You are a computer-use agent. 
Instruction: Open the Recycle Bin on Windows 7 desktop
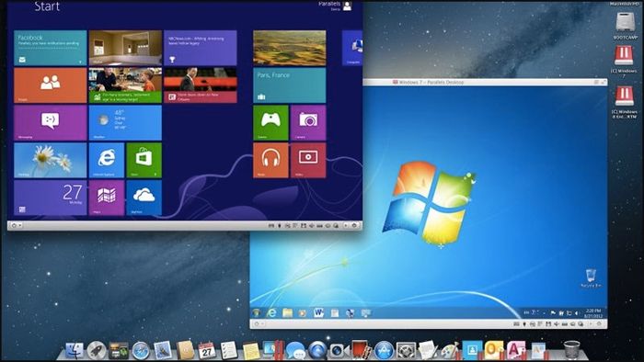(x=591, y=277)
